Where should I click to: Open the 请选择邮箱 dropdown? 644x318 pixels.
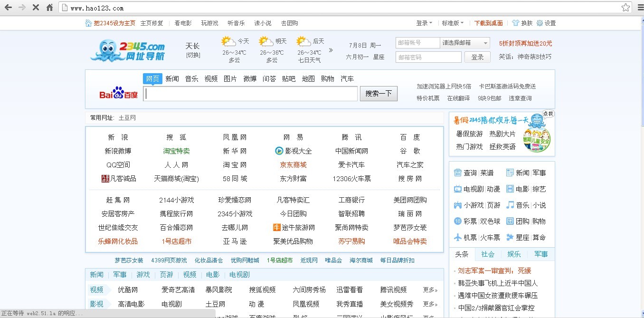tap(465, 43)
